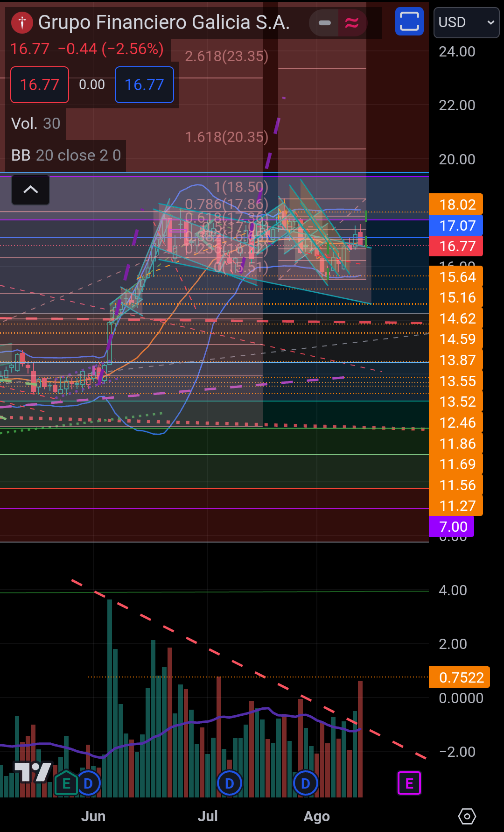
Task: Select the 11.56 orange price label
Action: pyautogui.click(x=456, y=485)
